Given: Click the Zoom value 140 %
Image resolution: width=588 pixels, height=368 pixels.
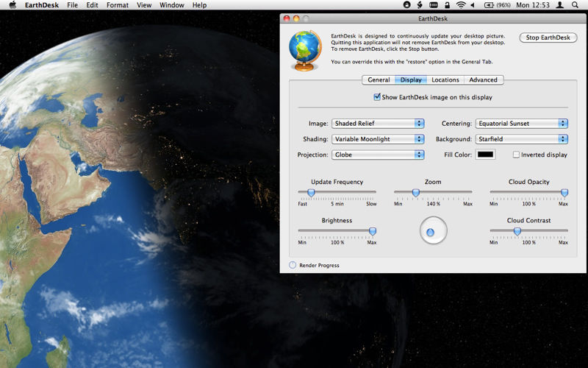Looking at the screenshot, I should coord(433,204).
